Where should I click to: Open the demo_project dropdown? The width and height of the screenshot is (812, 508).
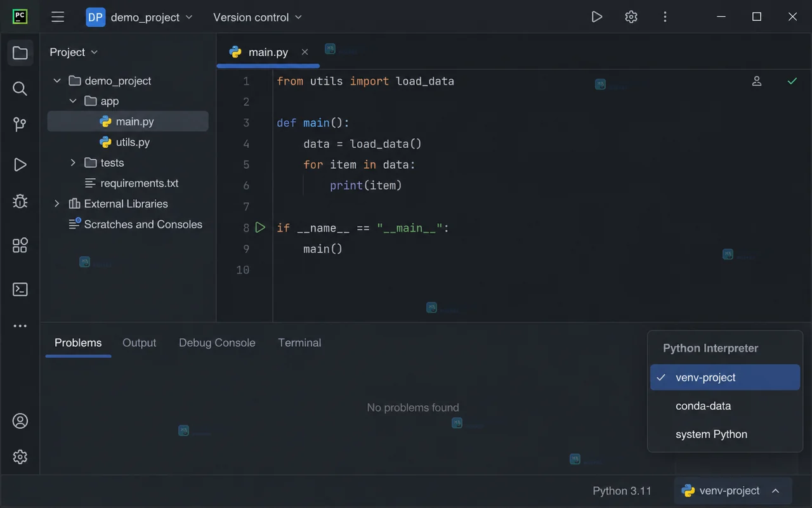pos(152,17)
